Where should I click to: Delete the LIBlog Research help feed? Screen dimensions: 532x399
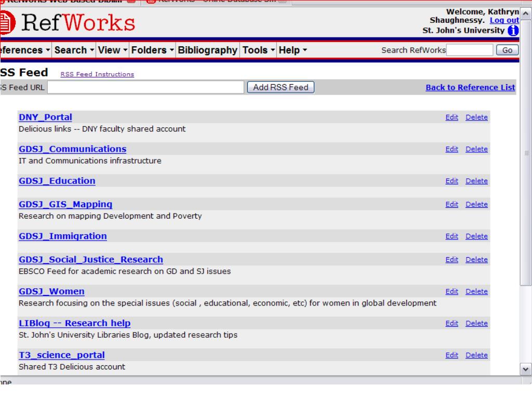(x=476, y=324)
